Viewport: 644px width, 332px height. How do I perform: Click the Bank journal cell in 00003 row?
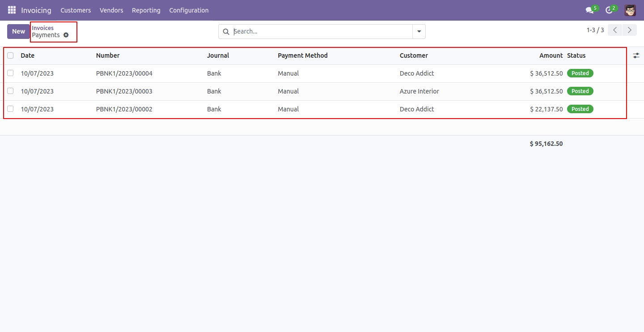pyautogui.click(x=214, y=91)
